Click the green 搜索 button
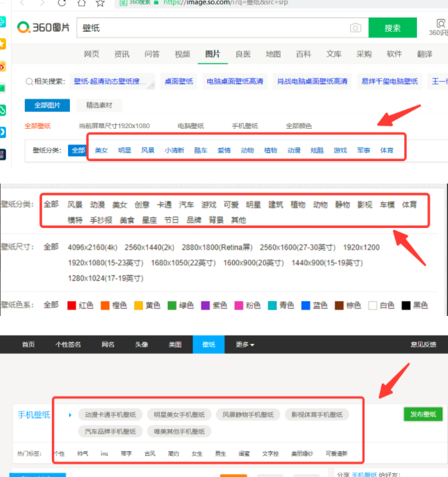Screen dimensions: 448x477 392,27
